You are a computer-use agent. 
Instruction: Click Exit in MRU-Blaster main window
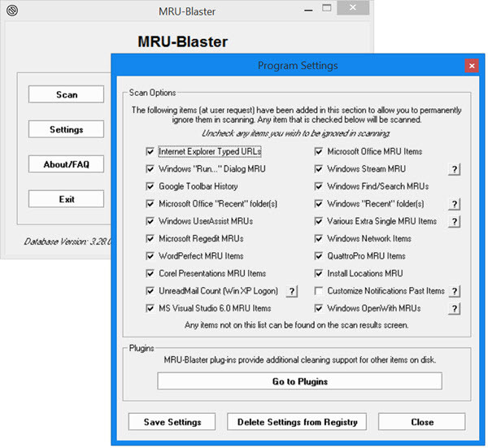point(67,199)
